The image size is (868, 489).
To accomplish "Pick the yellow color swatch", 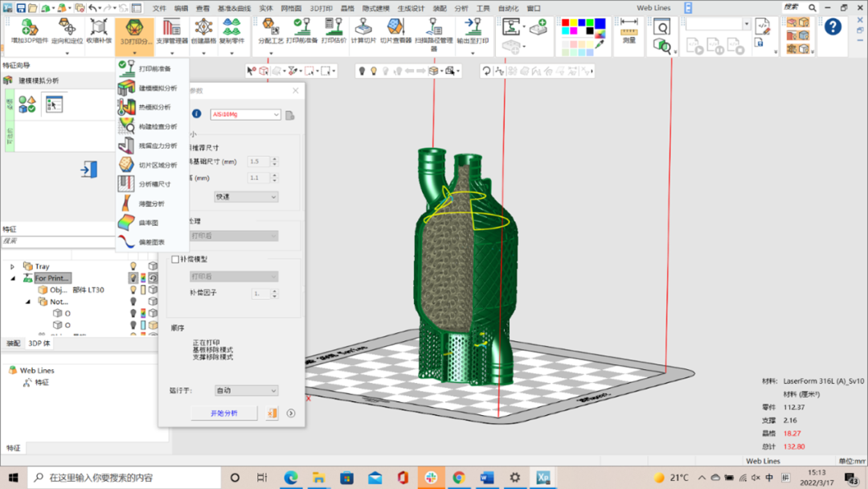I will [x=574, y=23].
